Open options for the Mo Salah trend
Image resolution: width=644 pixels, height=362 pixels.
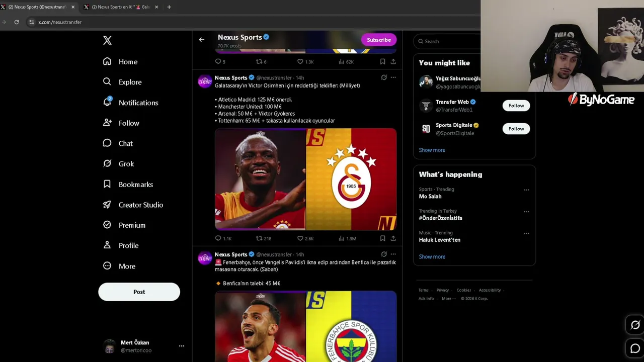click(526, 190)
